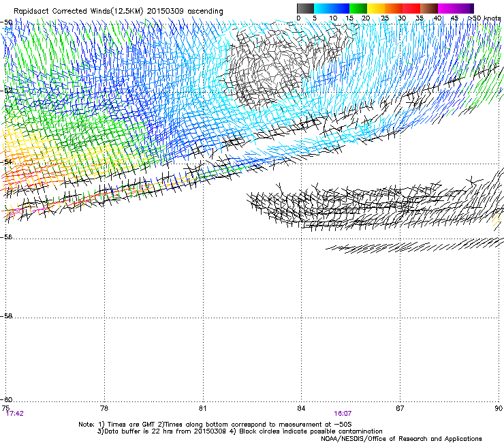Image resolution: width=504 pixels, height=443 pixels.
Task: Select the 78 longitude axis label
Action: click(104, 408)
